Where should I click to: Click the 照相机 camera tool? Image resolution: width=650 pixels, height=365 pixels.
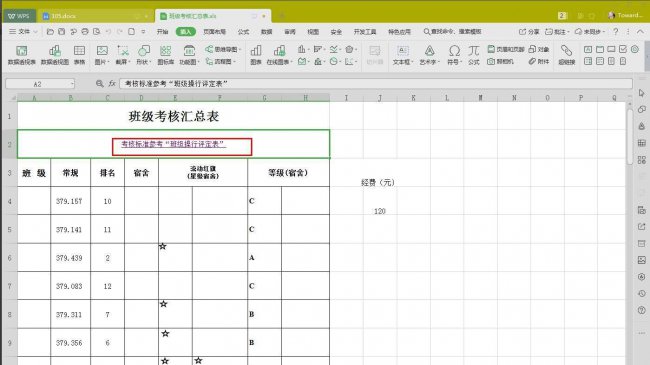tap(500, 61)
